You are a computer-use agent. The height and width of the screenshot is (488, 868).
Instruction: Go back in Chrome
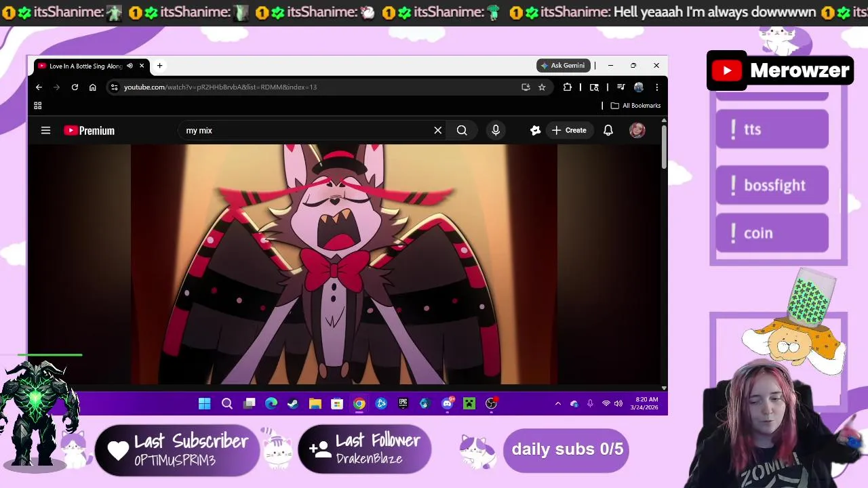pos(39,87)
